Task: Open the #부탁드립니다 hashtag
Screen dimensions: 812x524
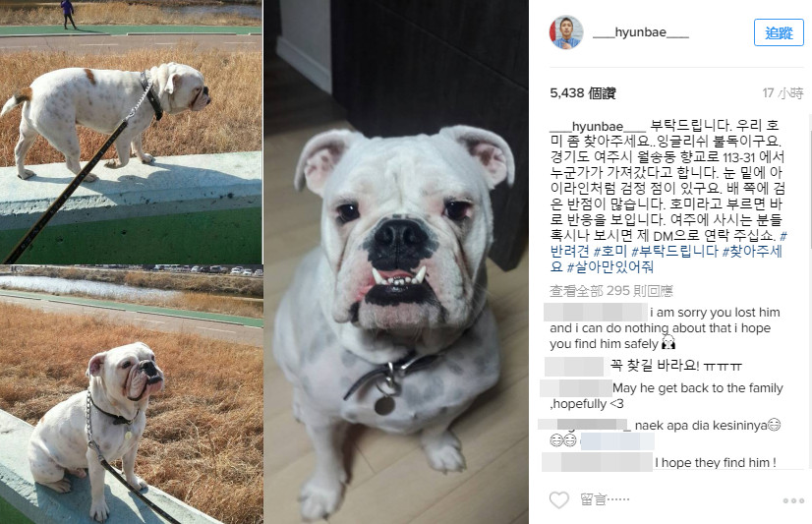Action: click(674, 252)
